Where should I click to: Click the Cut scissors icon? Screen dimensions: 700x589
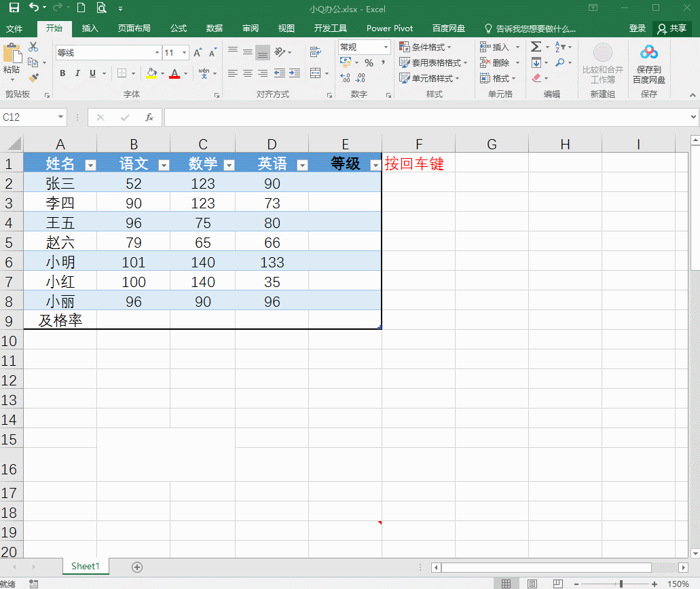[33, 47]
